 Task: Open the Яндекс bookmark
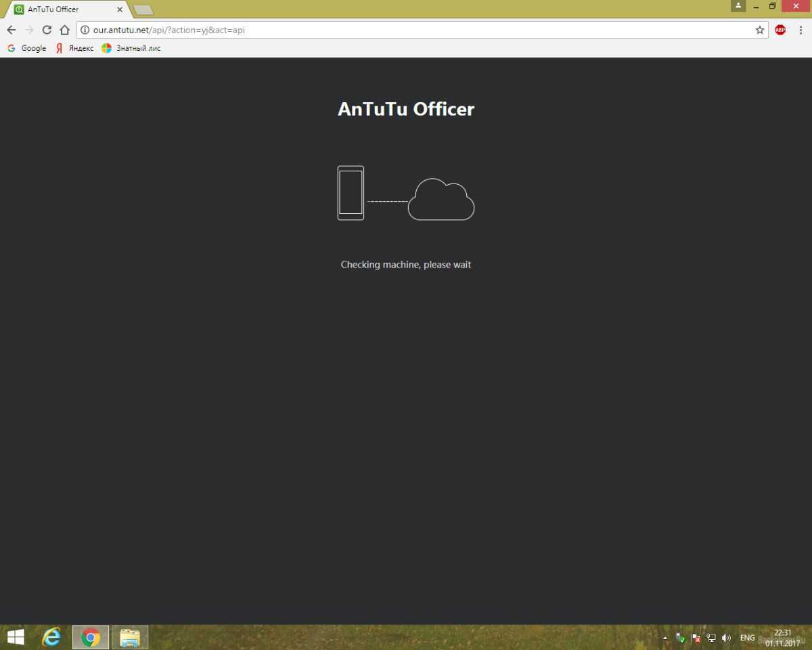point(74,48)
